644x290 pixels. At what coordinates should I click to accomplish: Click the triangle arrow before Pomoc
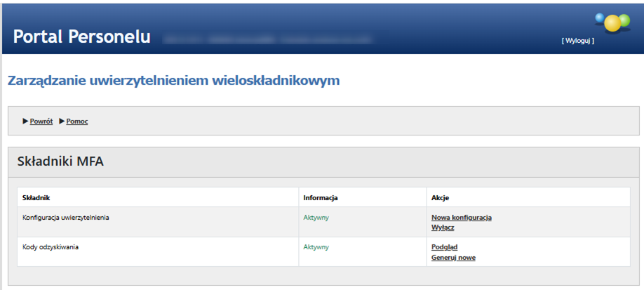(x=62, y=121)
